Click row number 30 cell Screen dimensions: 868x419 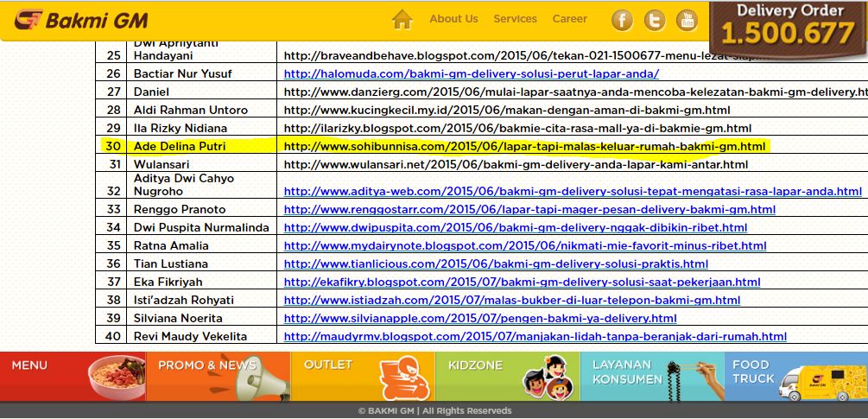point(111,147)
